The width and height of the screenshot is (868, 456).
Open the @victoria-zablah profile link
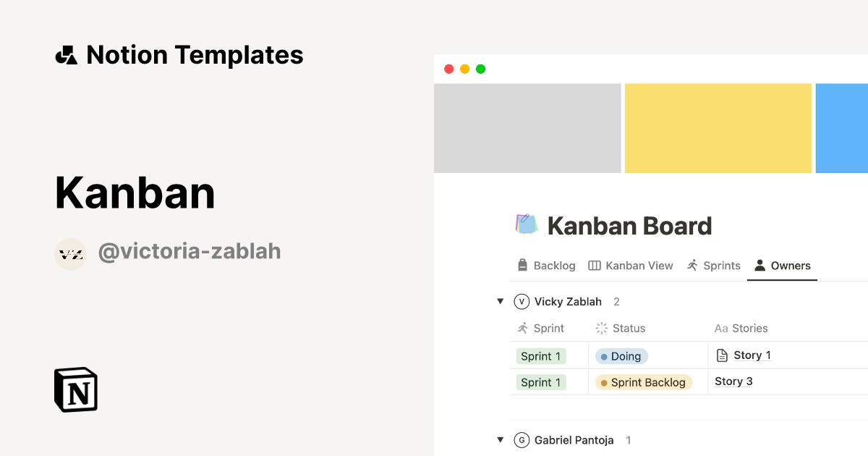coord(190,252)
